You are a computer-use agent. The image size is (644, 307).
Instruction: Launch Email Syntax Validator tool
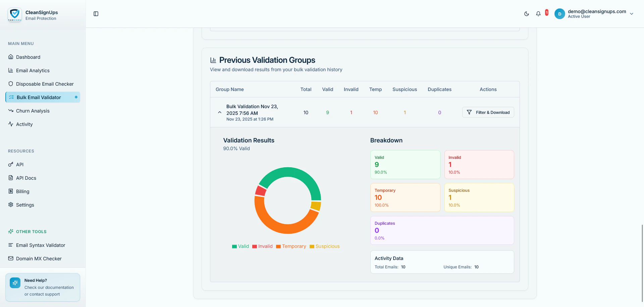(x=43, y=245)
